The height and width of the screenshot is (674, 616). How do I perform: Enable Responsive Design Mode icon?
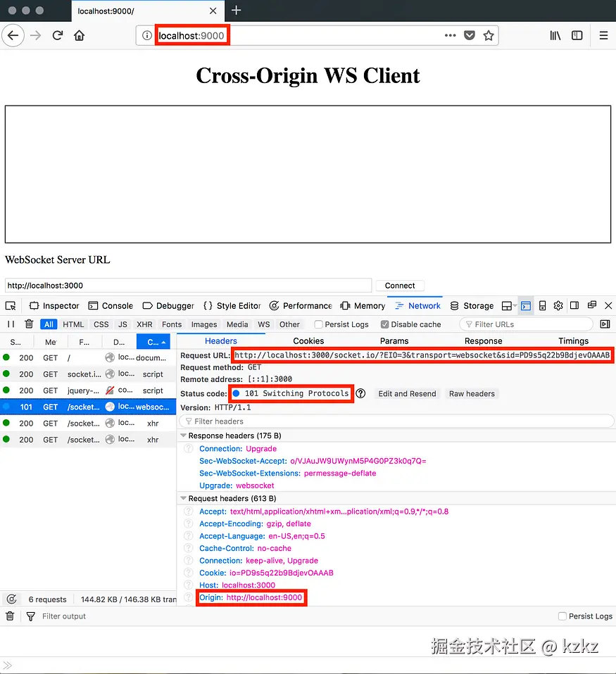[543, 305]
